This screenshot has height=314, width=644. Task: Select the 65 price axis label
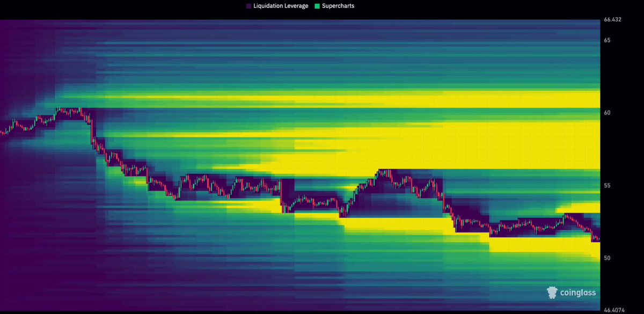(x=607, y=40)
